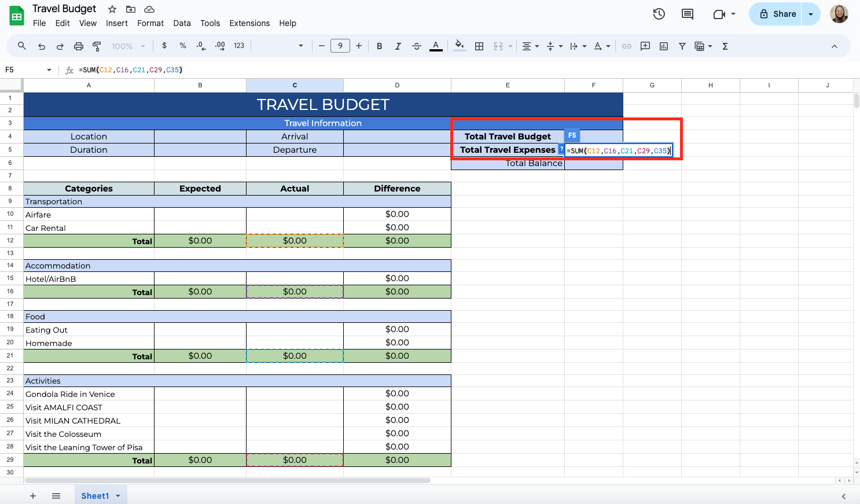Screen dimensions: 860x504
Task: Open the Format menu
Action: click(150, 23)
